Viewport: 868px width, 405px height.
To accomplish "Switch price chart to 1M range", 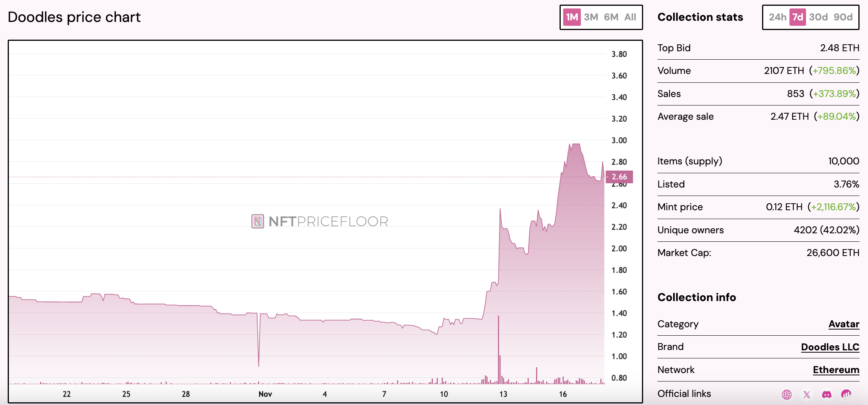I will click(572, 17).
